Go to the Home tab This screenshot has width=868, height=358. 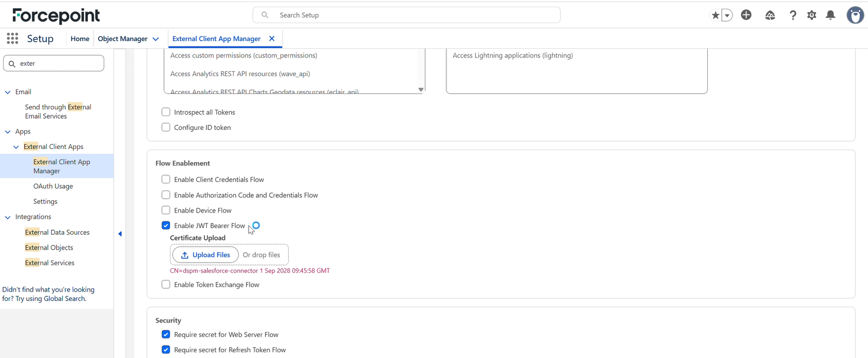(80, 39)
